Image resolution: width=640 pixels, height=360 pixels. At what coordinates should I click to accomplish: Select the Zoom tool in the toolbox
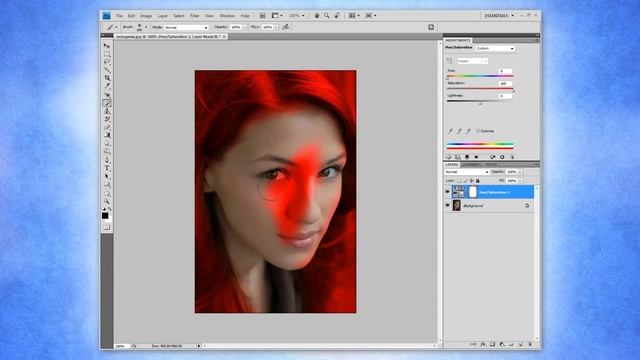pos(107,202)
